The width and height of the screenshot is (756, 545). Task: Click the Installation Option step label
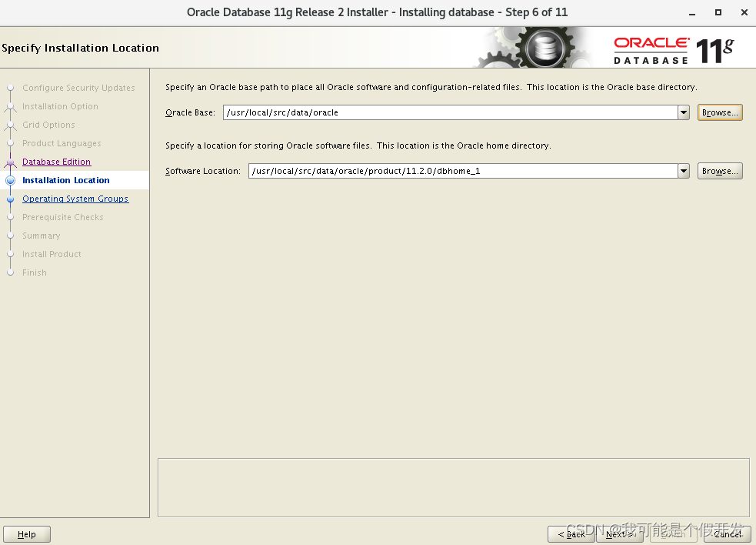(60, 106)
